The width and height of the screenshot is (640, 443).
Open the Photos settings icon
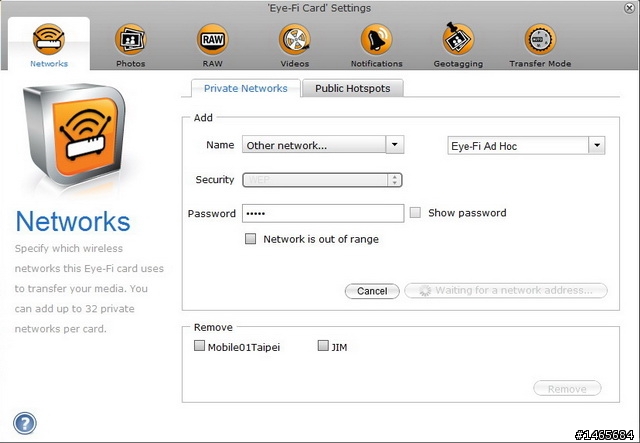(x=130, y=40)
